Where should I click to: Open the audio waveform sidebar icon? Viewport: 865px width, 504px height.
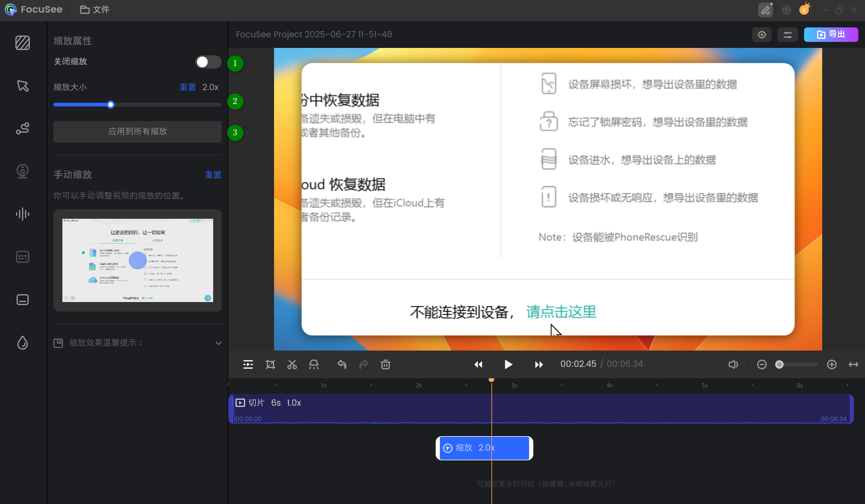click(23, 214)
